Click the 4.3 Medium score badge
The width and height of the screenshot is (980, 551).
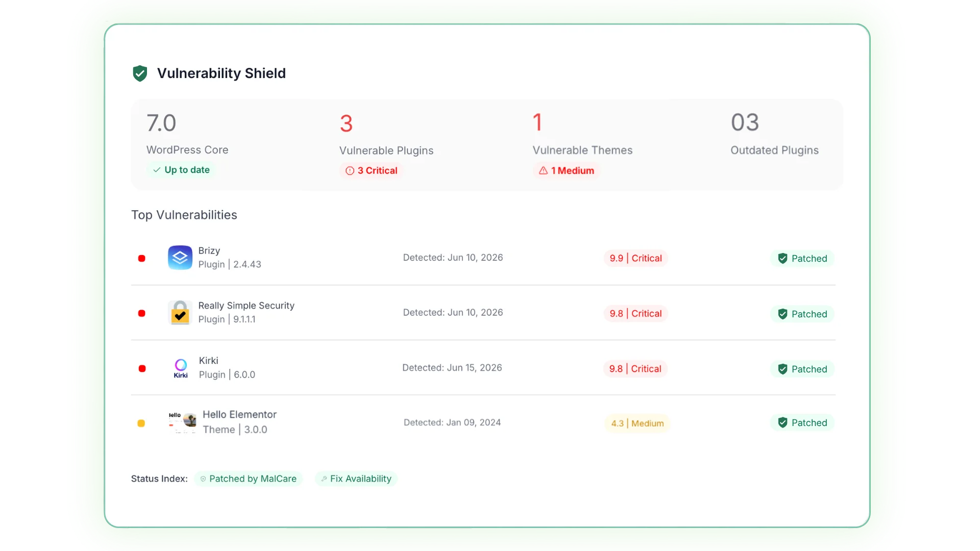click(x=638, y=423)
